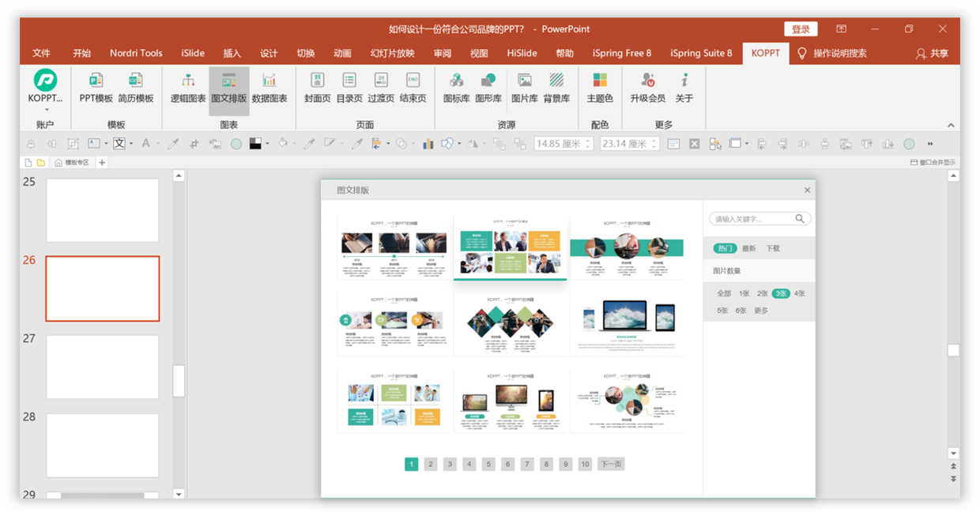Open 逻辑图表 logic charts
The height and width of the screenshot is (516, 980).
tap(188, 87)
